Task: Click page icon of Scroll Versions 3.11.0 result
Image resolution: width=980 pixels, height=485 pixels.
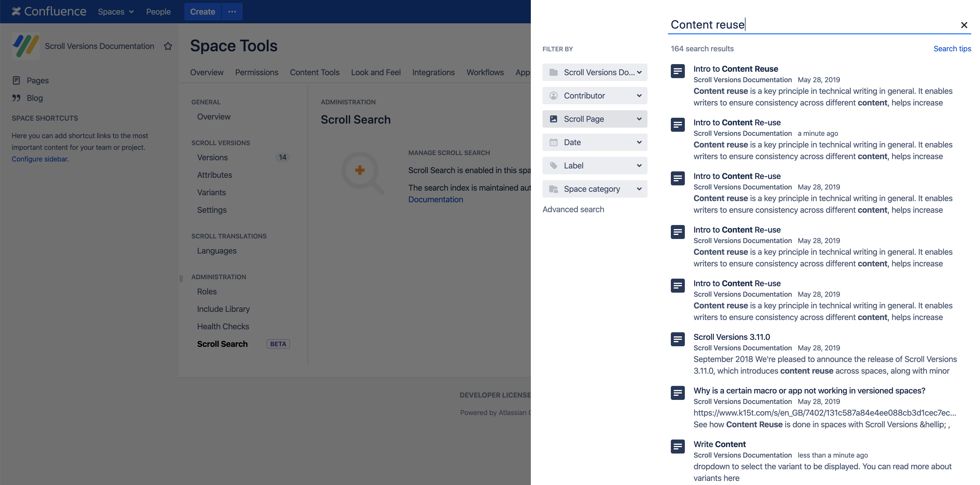Action: [678, 339]
